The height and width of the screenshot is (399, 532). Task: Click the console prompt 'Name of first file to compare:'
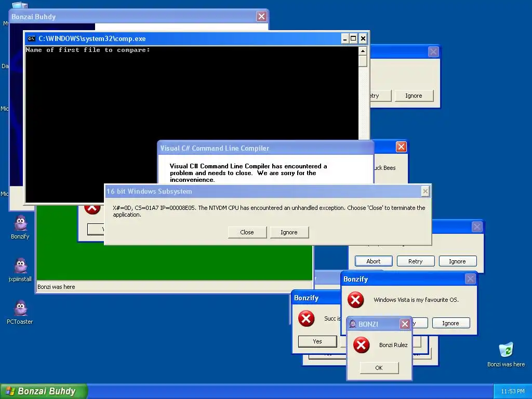click(x=88, y=50)
